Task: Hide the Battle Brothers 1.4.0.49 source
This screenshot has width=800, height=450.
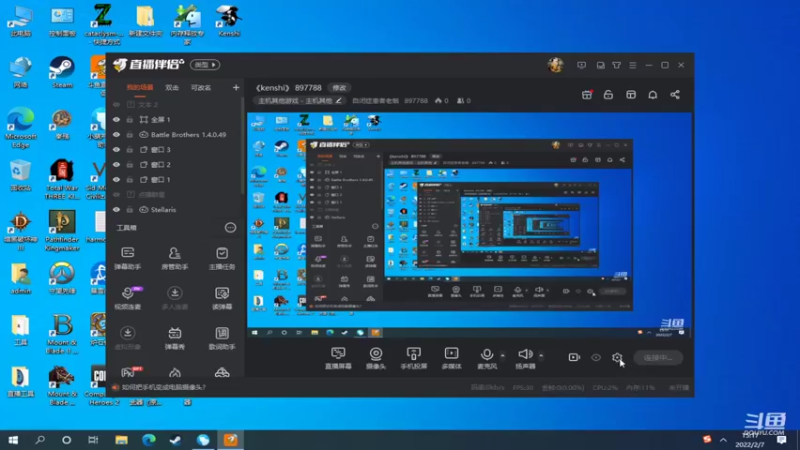Action: 116,135
